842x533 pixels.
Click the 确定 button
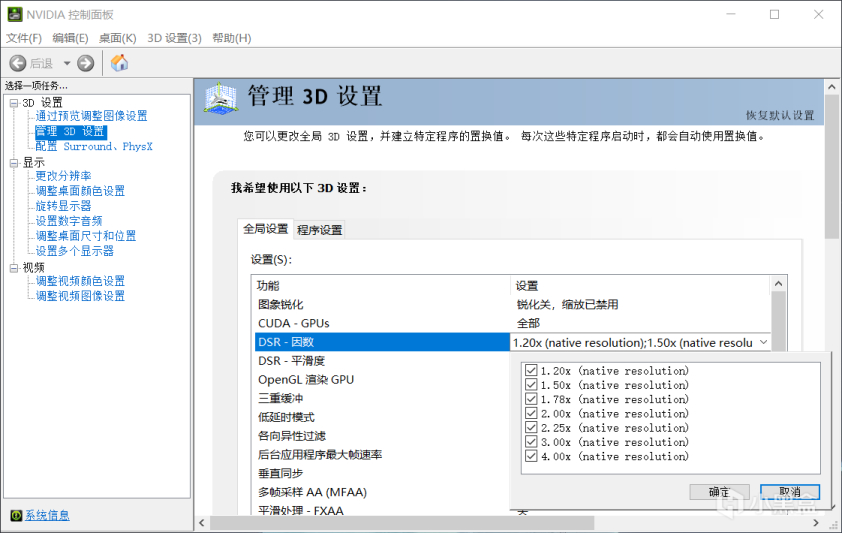point(720,492)
